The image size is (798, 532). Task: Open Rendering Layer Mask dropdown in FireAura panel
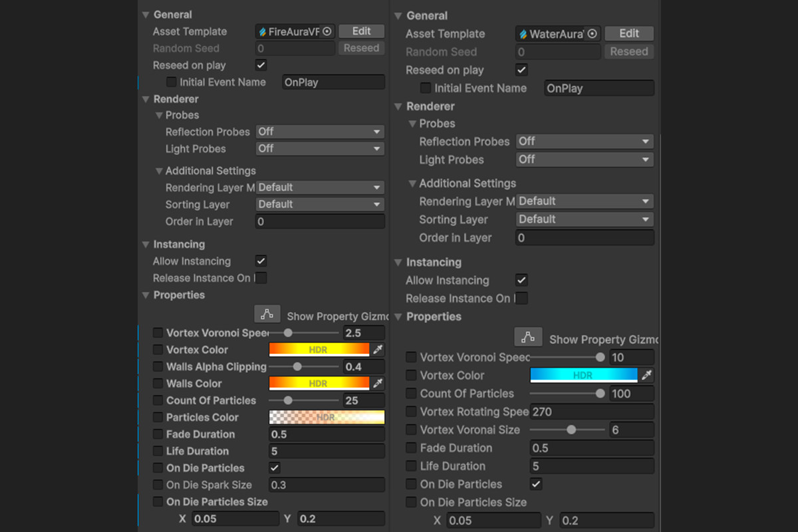(320, 188)
